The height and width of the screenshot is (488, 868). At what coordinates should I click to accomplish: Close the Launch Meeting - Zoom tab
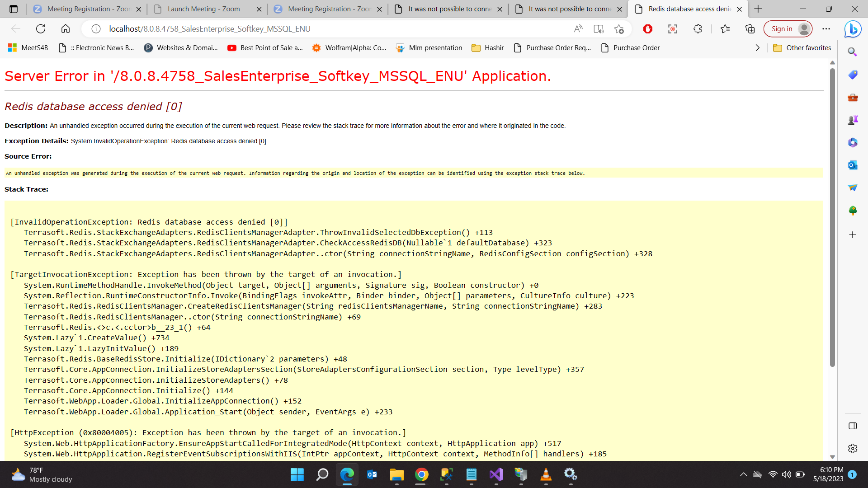pos(259,9)
